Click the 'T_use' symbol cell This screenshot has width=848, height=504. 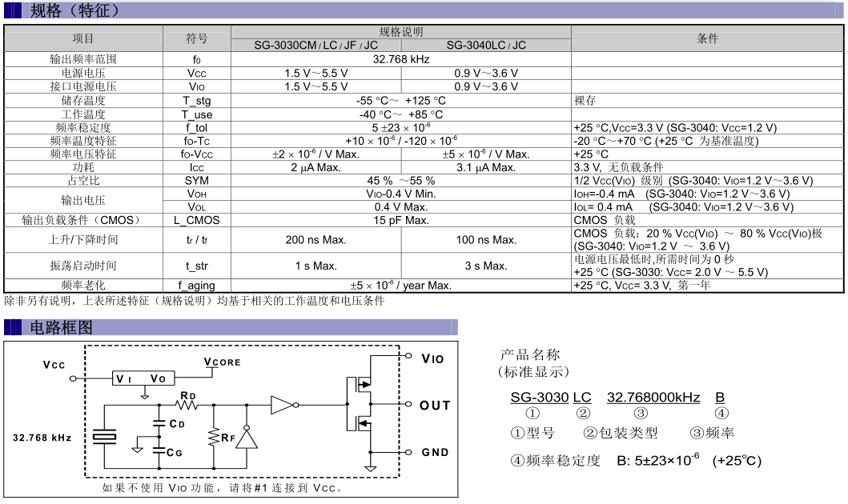click(x=197, y=114)
